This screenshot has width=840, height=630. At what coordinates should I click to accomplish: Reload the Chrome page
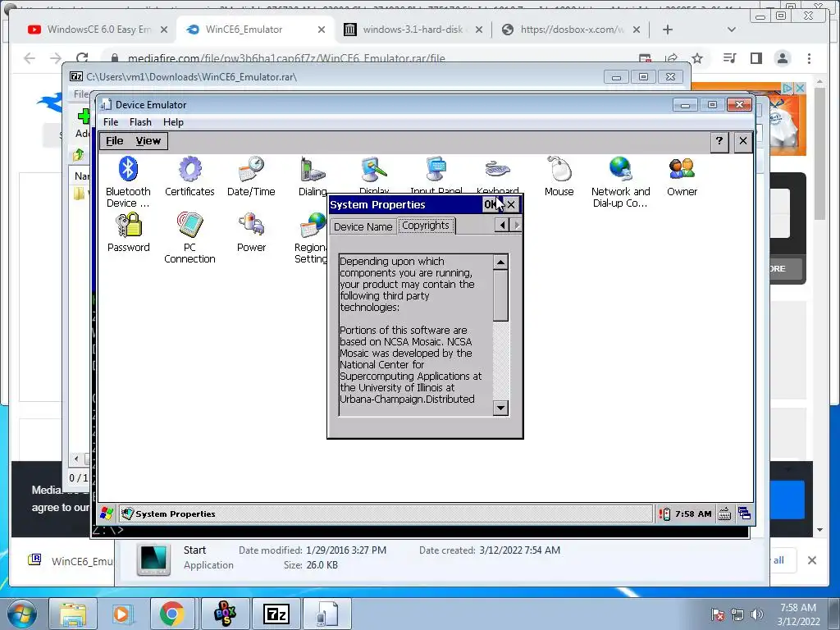82,58
